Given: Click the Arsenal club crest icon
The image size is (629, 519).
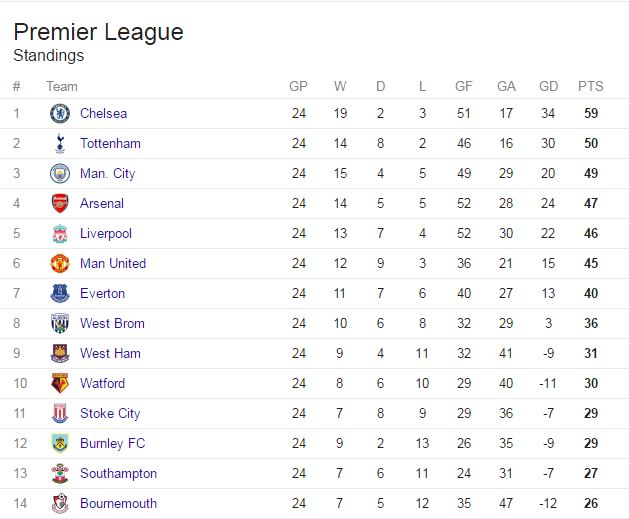Looking at the screenshot, I should (x=60, y=203).
